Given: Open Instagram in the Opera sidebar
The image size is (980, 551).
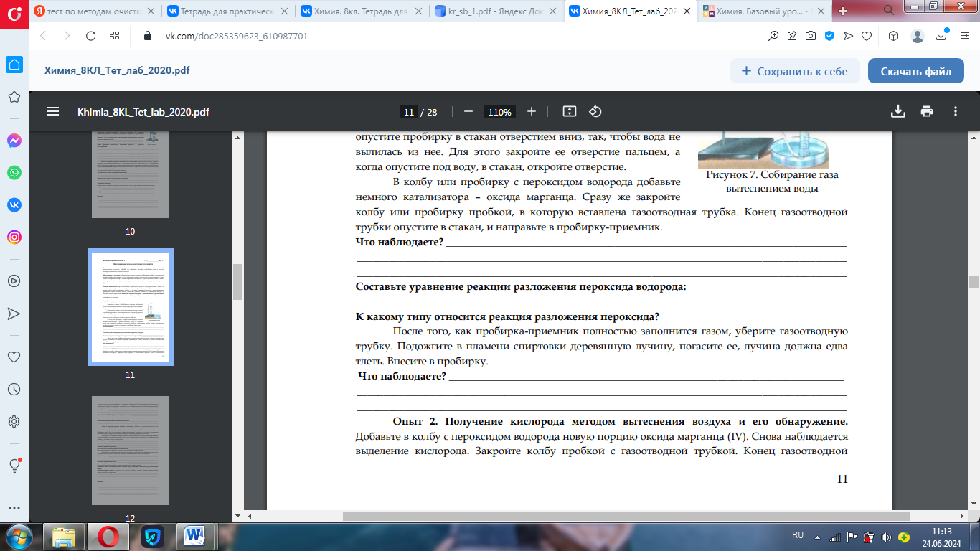Looking at the screenshot, I should [x=14, y=237].
